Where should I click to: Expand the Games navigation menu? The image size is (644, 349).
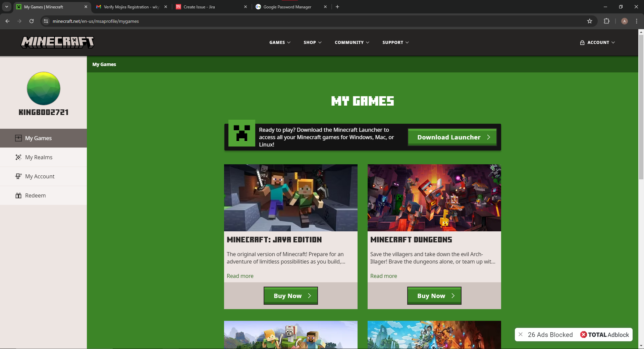[x=280, y=43]
